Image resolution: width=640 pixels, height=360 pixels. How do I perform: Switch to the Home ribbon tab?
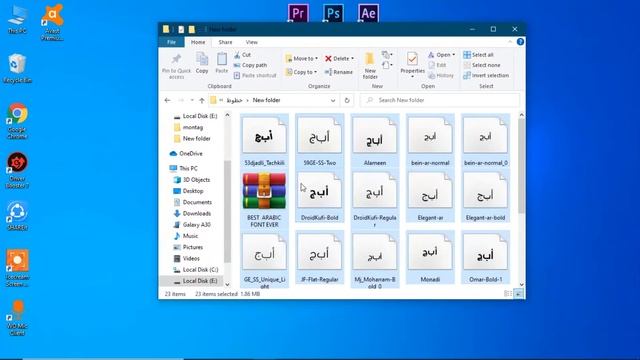click(198, 42)
